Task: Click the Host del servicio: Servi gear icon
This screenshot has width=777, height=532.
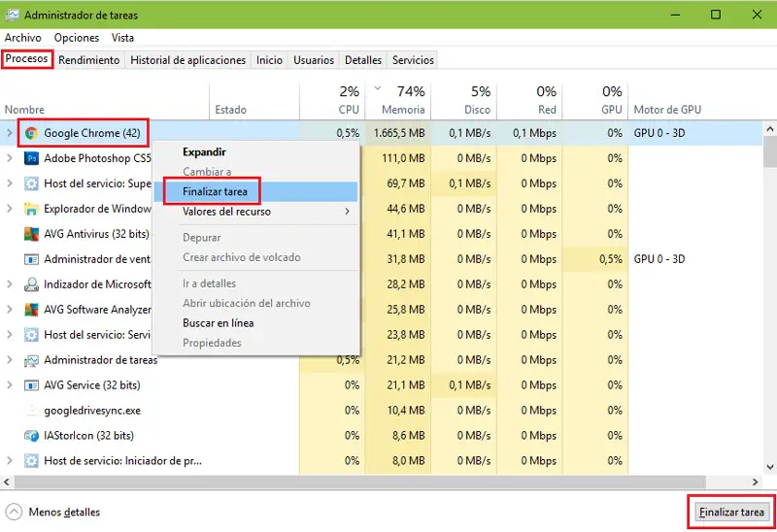Action: click(31, 335)
